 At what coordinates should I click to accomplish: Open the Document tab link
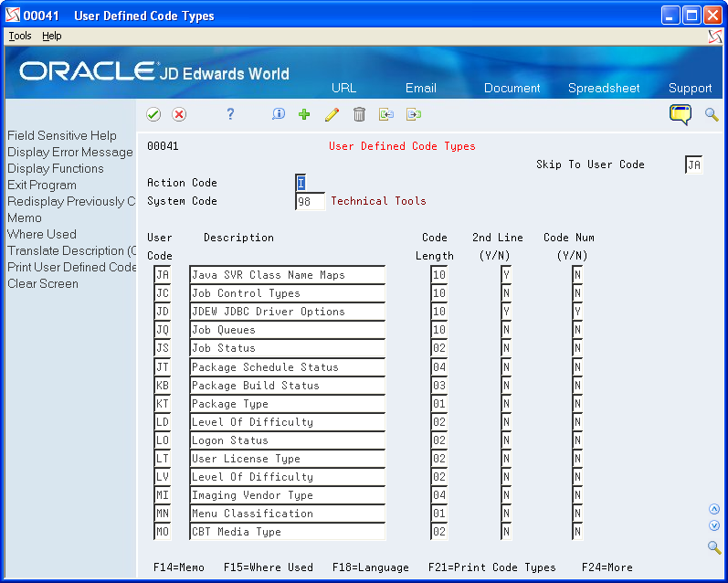[512, 88]
